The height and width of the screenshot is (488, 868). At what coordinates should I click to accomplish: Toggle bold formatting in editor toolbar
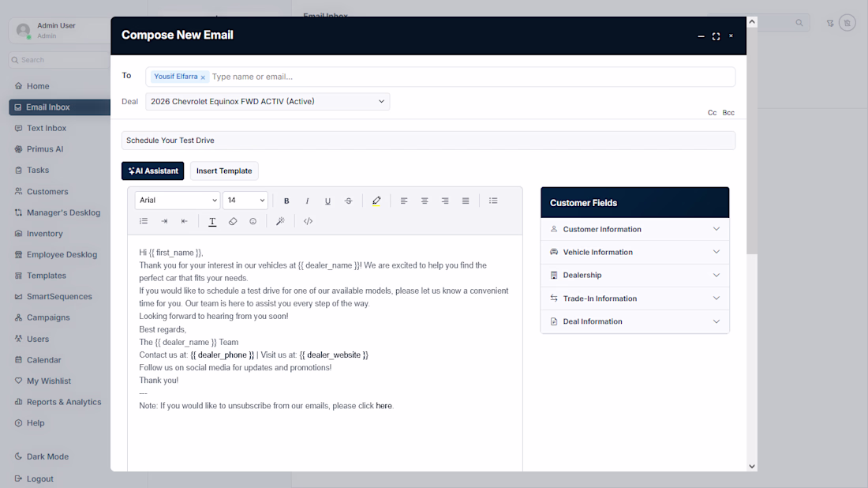tap(286, 201)
